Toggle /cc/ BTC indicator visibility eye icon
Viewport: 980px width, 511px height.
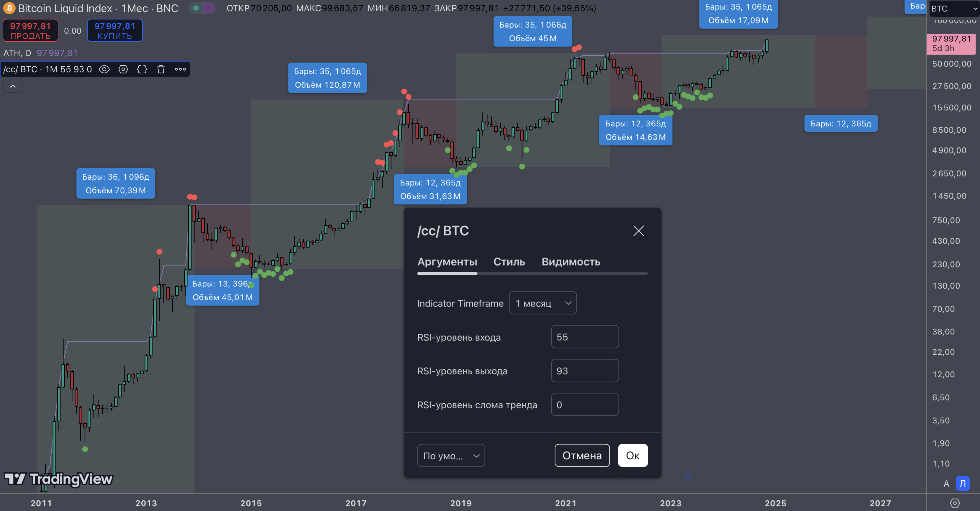[x=104, y=69]
